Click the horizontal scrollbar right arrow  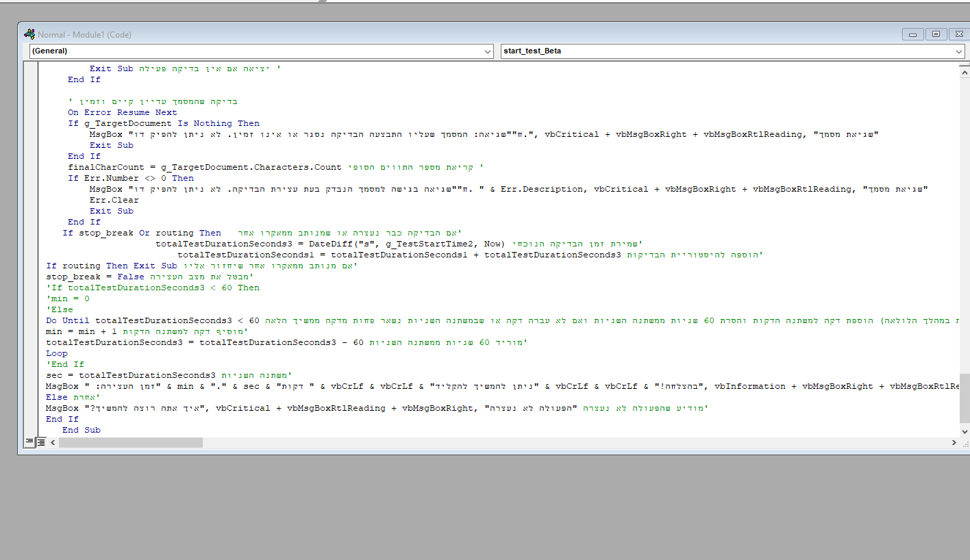(x=954, y=443)
